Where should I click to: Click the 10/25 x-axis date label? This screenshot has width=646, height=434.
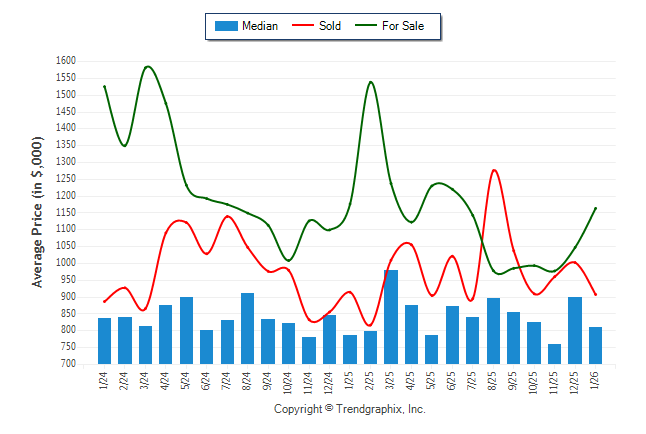pos(534,382)
